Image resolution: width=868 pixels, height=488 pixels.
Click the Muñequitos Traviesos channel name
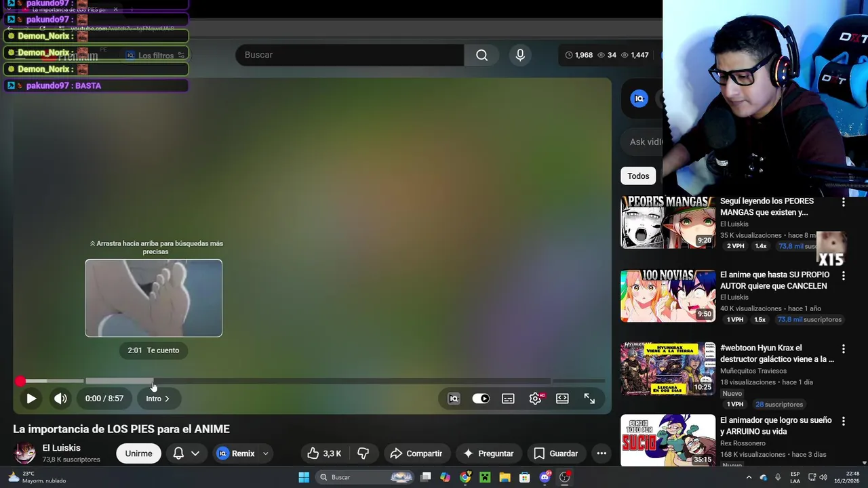click(x=753, y=371)
